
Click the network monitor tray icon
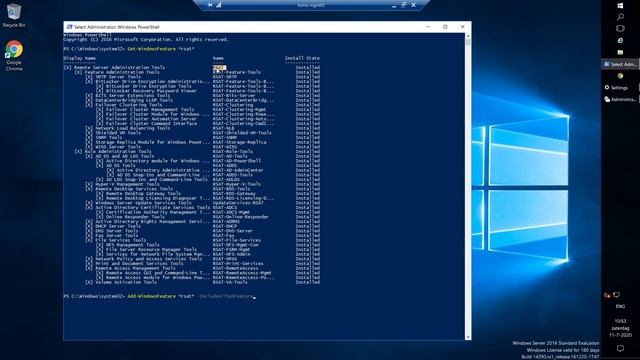pyautogui.click(x=616, y=295)
